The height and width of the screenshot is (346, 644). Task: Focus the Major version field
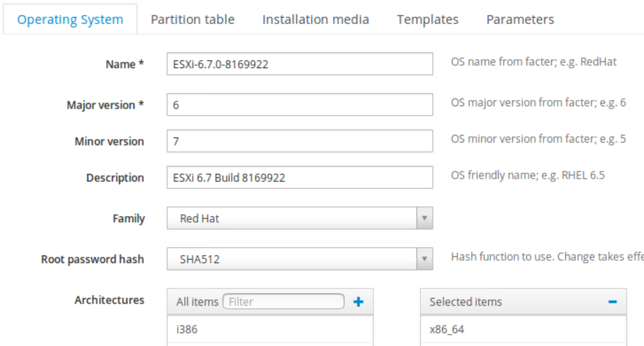pos(300,105)
